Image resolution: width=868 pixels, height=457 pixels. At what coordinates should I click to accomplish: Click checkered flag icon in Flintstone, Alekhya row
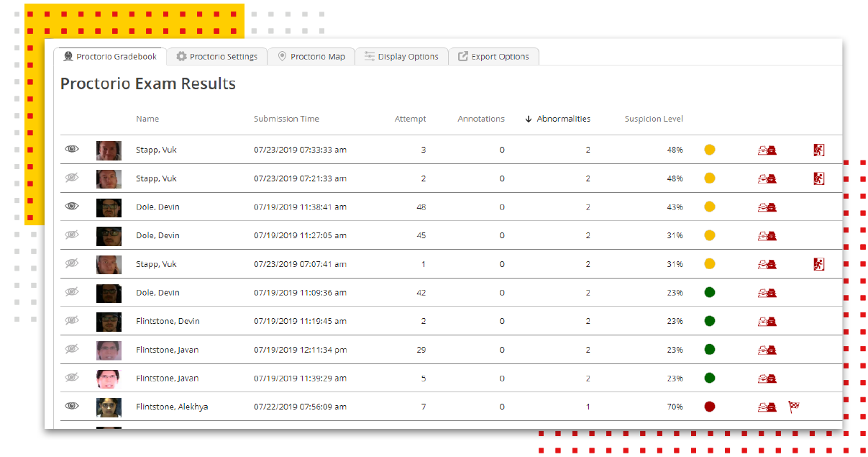pyautogui.click(x=794, y=407)
